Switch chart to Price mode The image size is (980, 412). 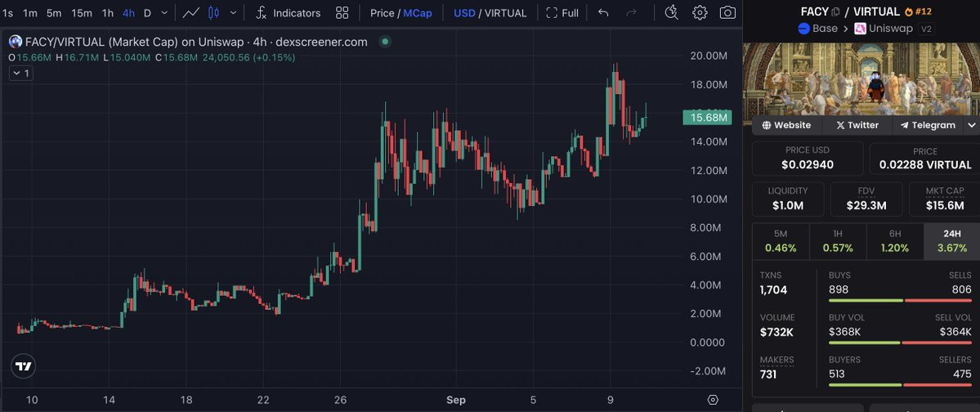coord(382,12)
